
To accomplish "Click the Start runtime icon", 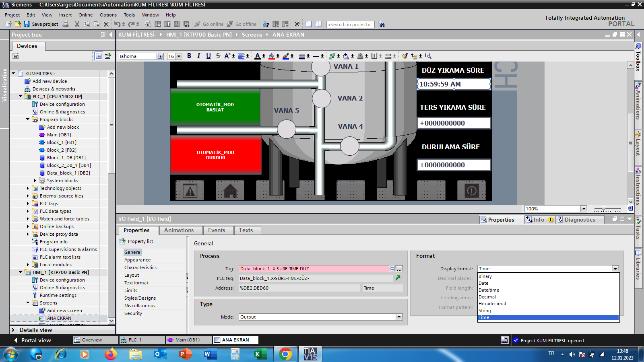I will click(x=186, y=24).
